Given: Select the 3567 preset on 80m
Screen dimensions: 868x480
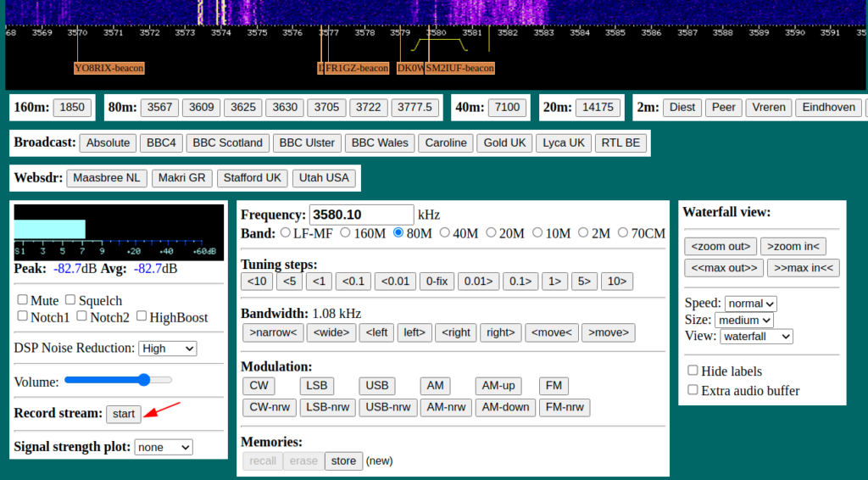Looking at the screenshot, I should point(159,108).
